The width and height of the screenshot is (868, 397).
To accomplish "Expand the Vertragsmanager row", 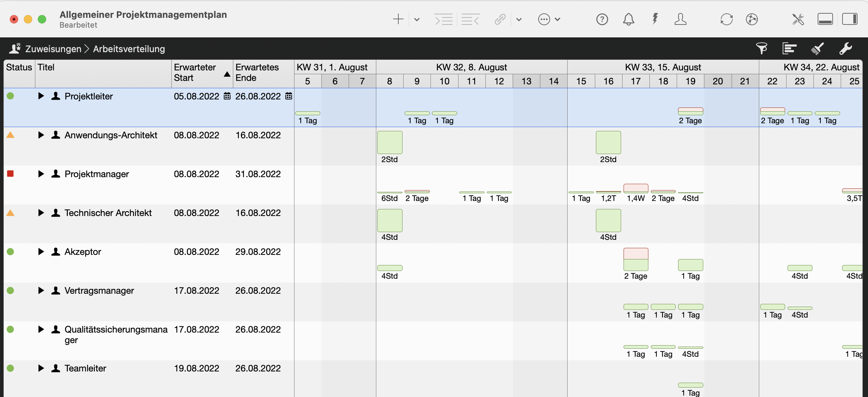I will tap(41, 291).
